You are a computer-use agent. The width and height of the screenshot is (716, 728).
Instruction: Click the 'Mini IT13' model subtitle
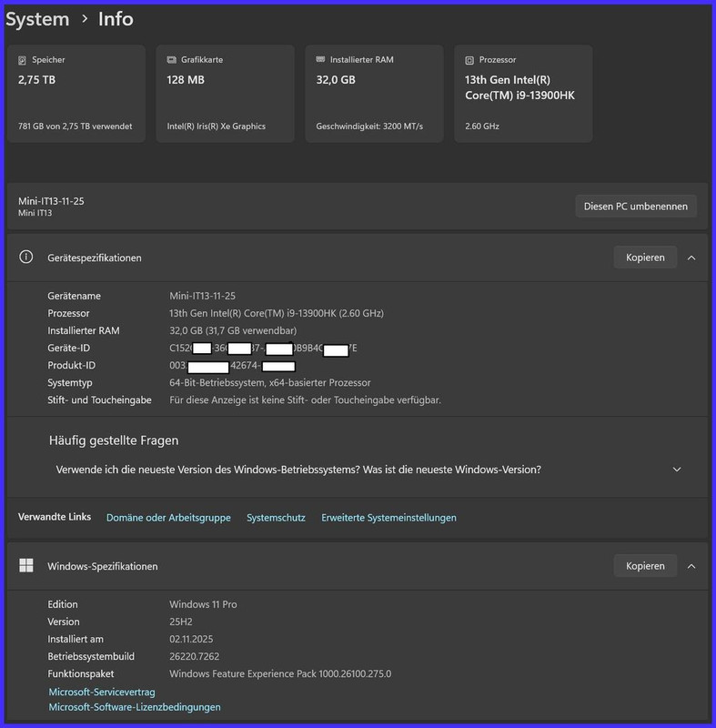(x=35, y=213)
